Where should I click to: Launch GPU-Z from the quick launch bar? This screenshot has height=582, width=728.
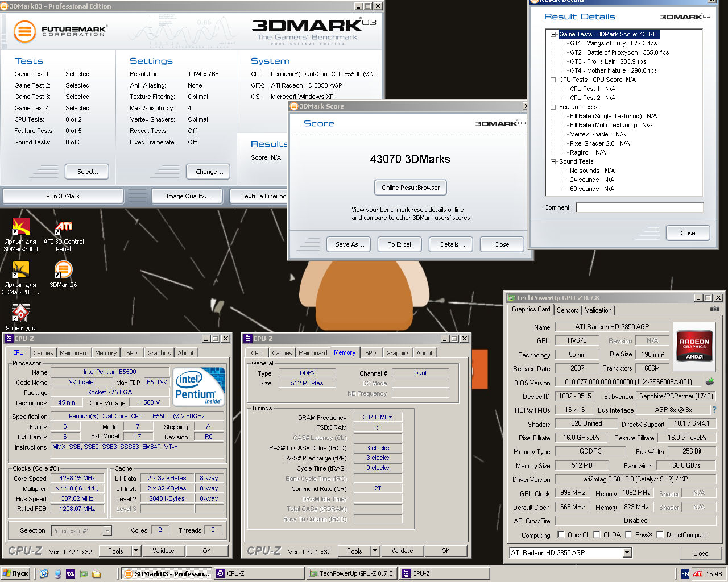coord(84,574)
